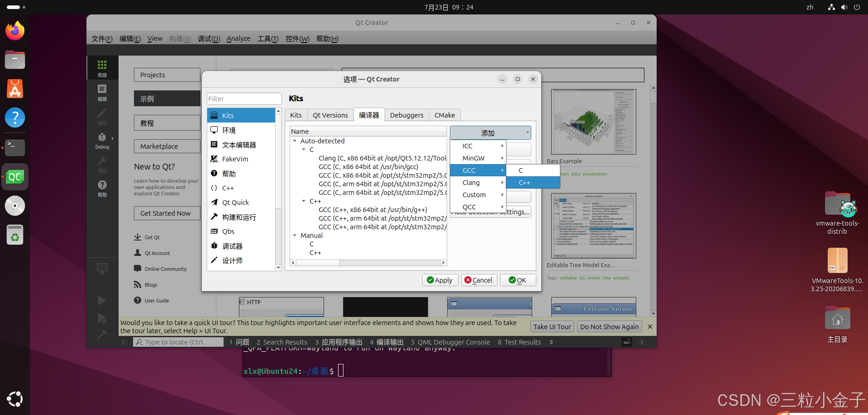Click the Apply button
Image resolution: width=868 pixels, height=415 pixels.
(440, 280)
